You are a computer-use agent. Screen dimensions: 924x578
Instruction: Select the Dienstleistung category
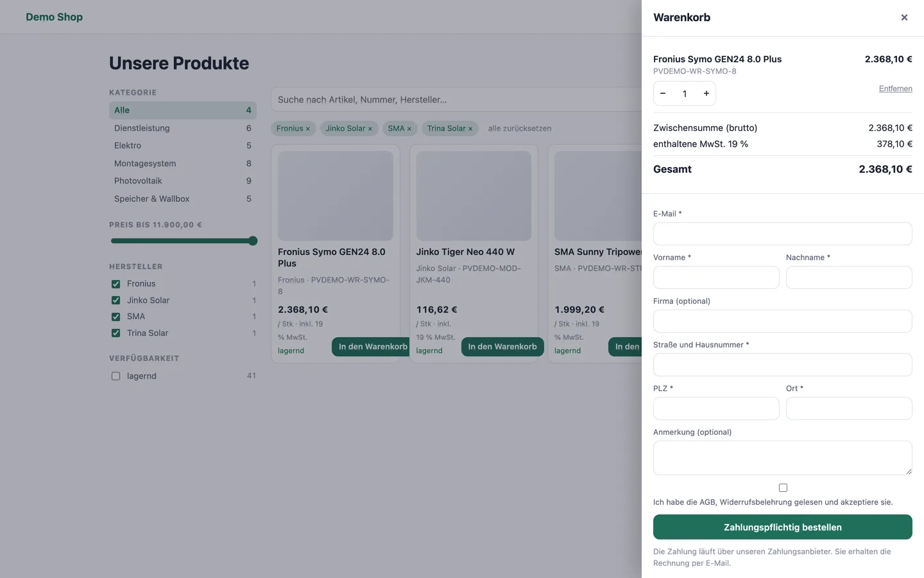(x=183, y=128)
